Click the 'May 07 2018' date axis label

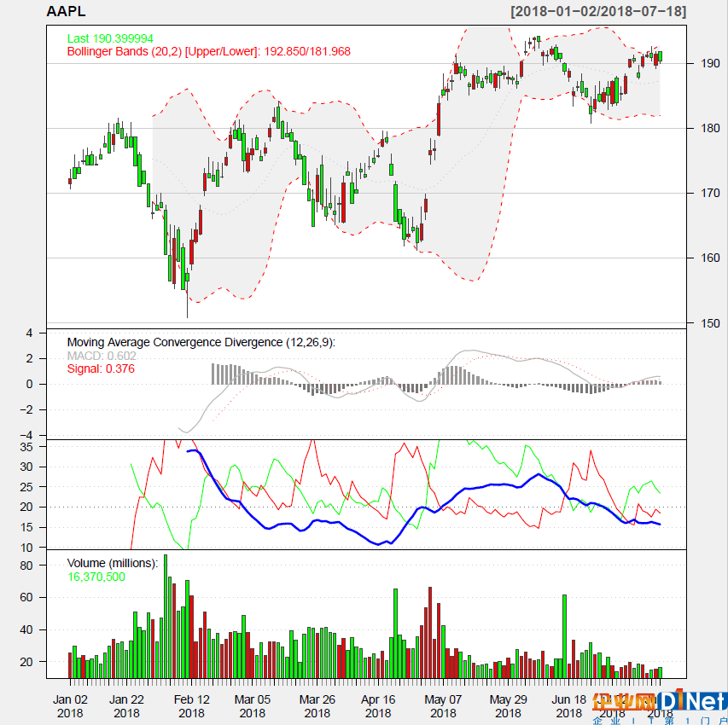pyautogui.click(x=443, y=706)
